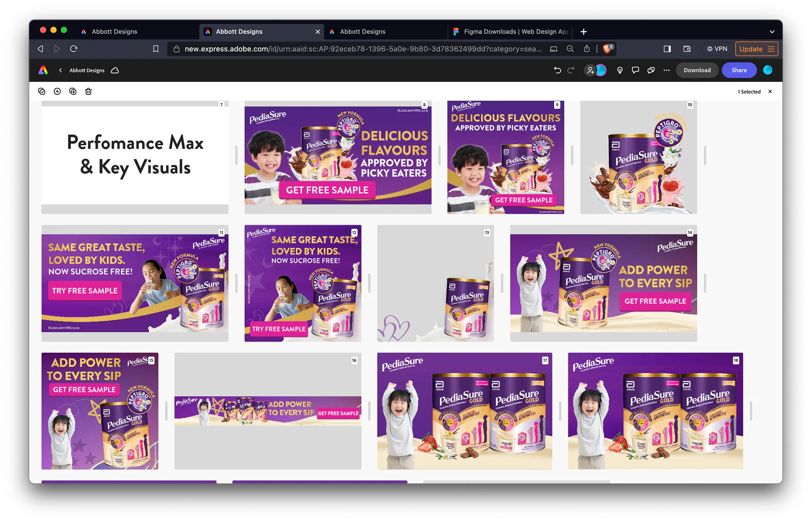
Task: Select page 12 Same Great Taste square
Action: pos(303,283)
